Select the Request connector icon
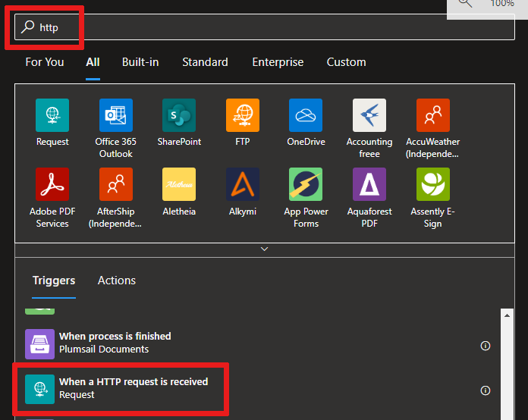Viewport: 528px width, 420px height. tap(52, 115)
